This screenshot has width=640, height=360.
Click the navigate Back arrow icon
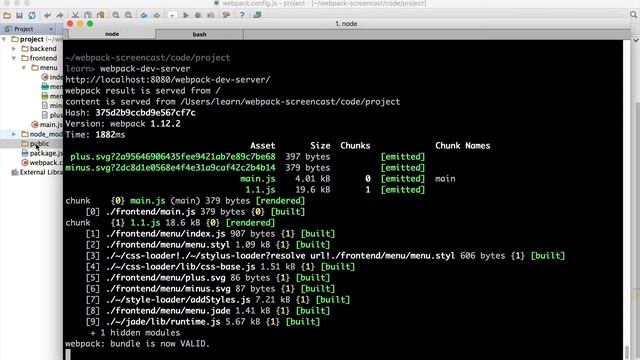[x=144, y=16]
